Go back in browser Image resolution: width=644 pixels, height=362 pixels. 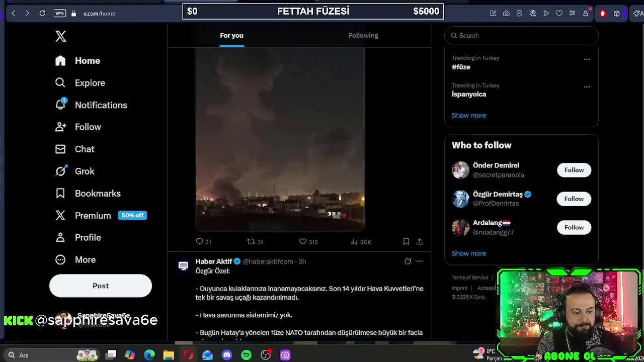[13, 14]
